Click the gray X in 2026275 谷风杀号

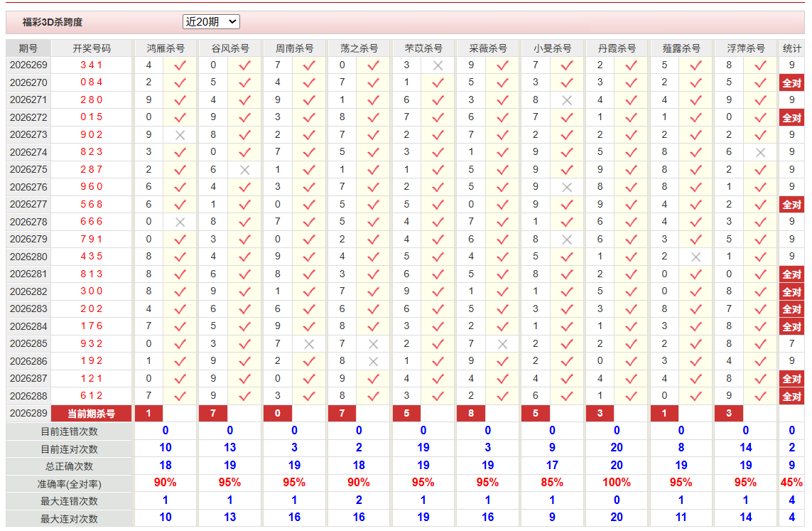point(245,170)
